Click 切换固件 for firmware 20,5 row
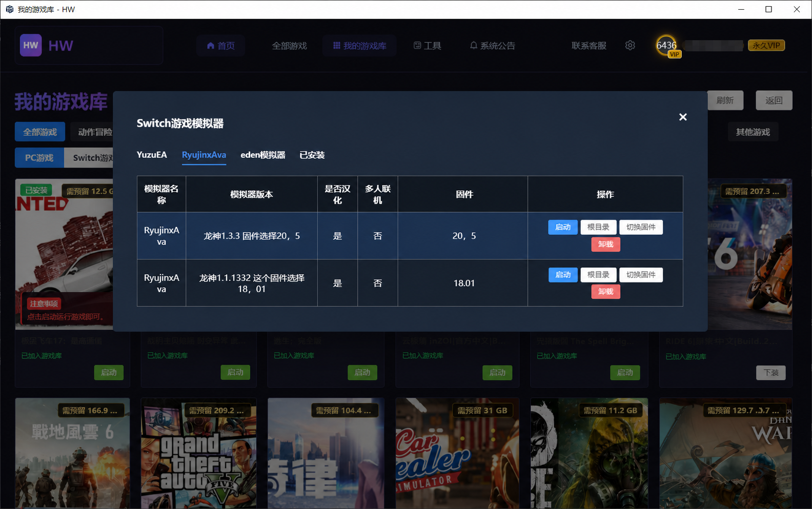Screen dimensions: 812x509 [641, 227]
